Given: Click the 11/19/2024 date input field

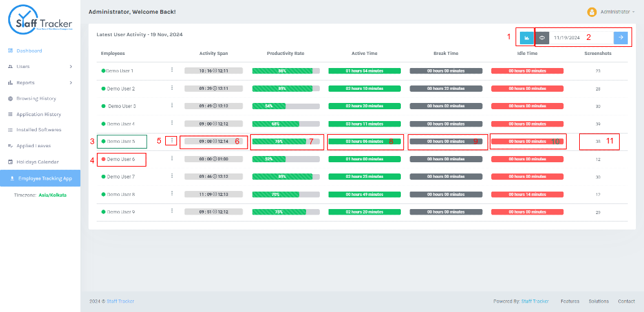Looking at the screenshot, I should 581,38.
